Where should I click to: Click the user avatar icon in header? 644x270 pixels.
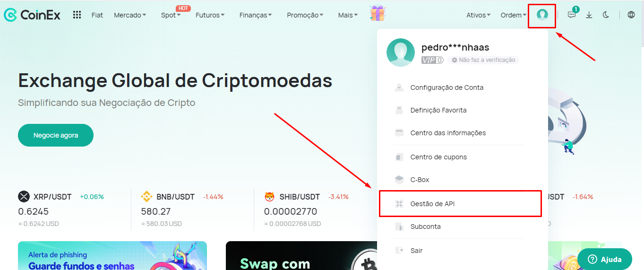[542, 15]
